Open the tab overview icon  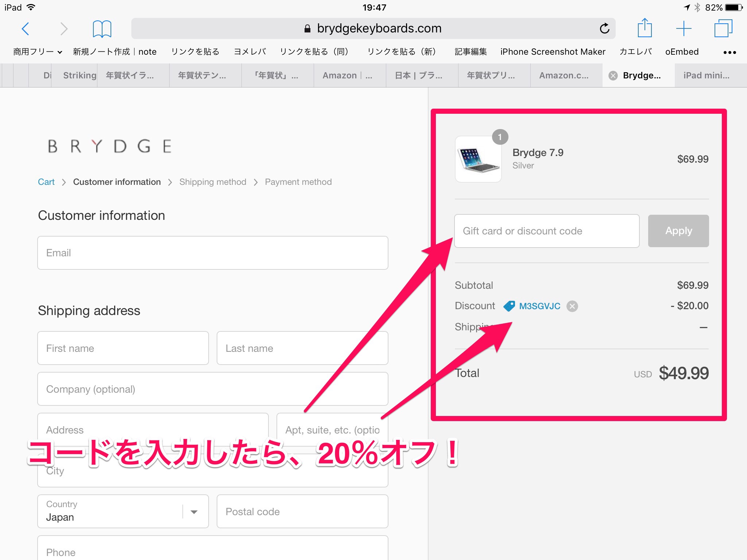723,28
